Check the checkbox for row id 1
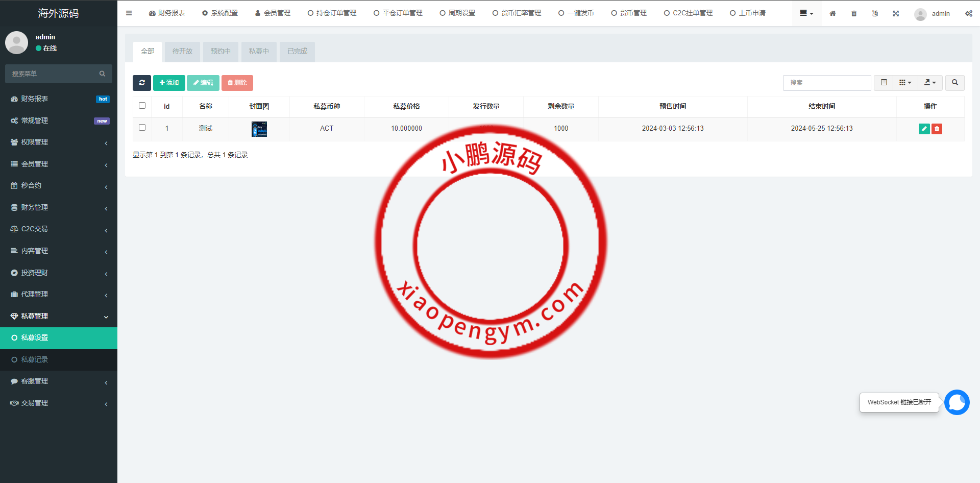 click(x=142, y=128)
